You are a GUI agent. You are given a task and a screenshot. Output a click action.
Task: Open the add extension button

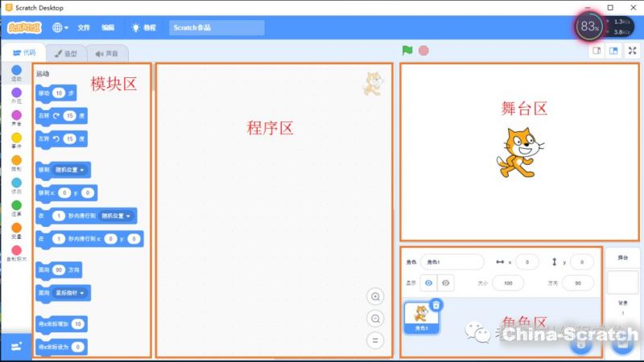[16, 346]
